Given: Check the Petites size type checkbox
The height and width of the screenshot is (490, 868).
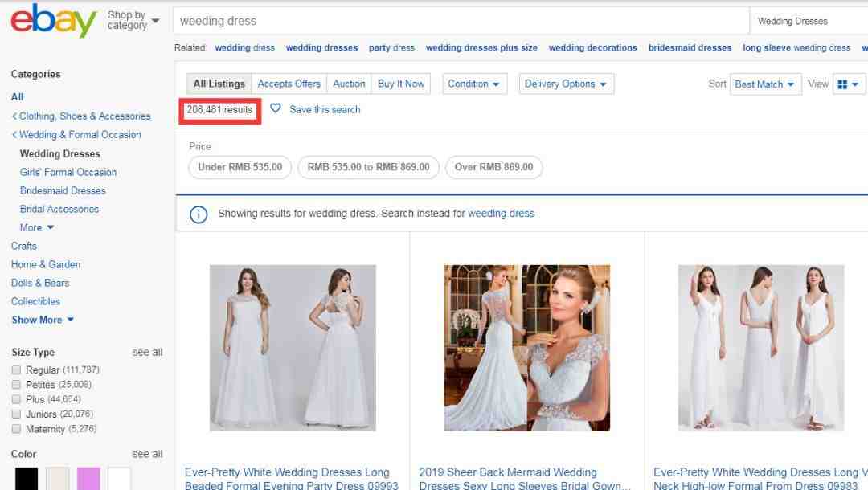Looking at the screenshot, I should (16, 384).
